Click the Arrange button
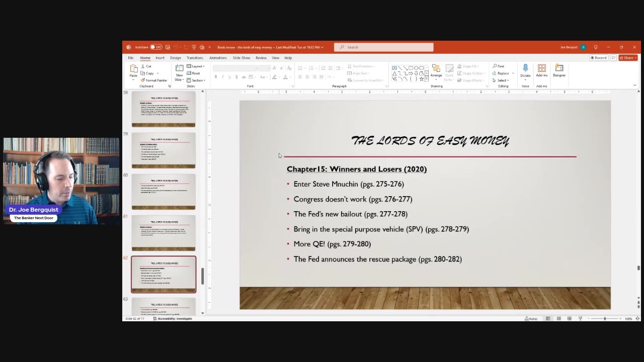 436,71
